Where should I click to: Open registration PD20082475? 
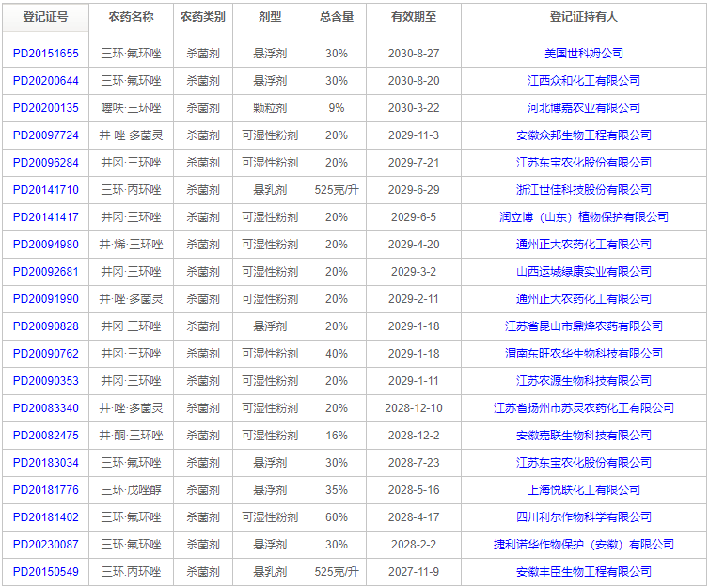(46, 436)
